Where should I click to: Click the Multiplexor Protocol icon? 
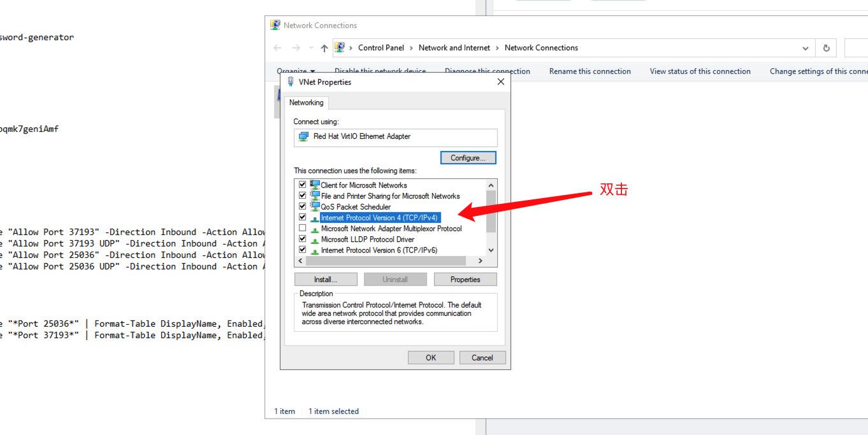[x=315, y=229]
